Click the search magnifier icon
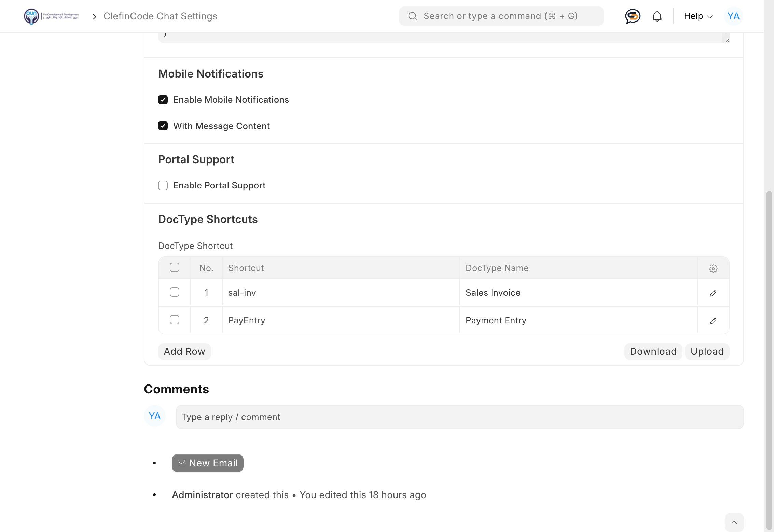774x532 pixels. [412, 16]
